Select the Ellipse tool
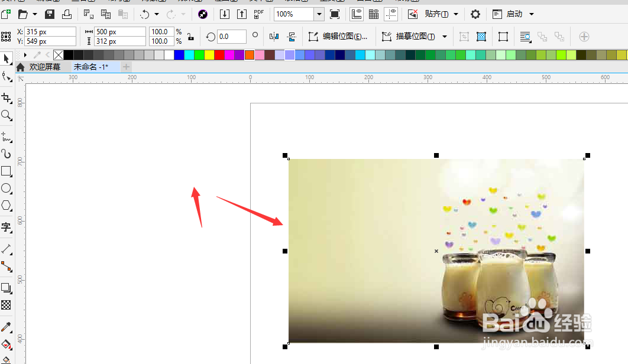Viewport: 628px width, 364px height. point(7,188)
